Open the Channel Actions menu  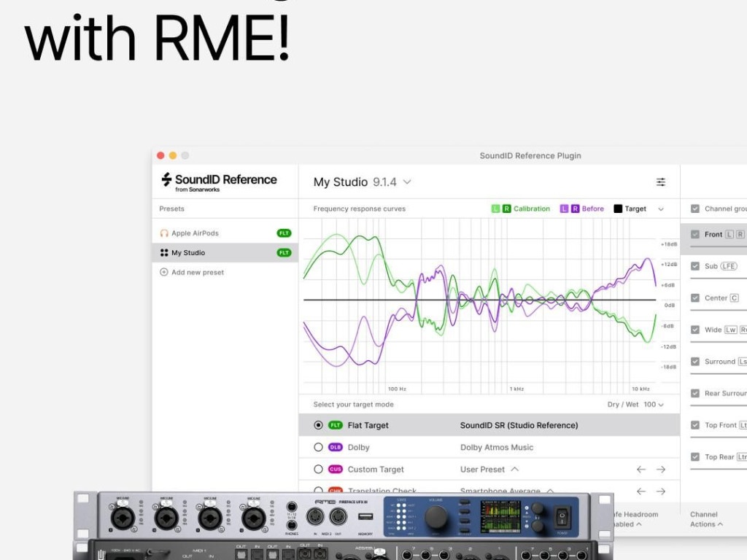coord(706,519)
